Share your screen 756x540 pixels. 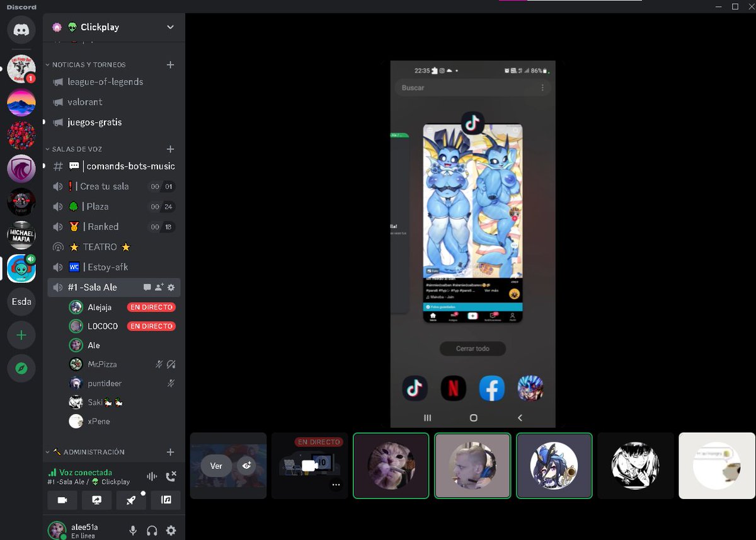tap(97, 500)
